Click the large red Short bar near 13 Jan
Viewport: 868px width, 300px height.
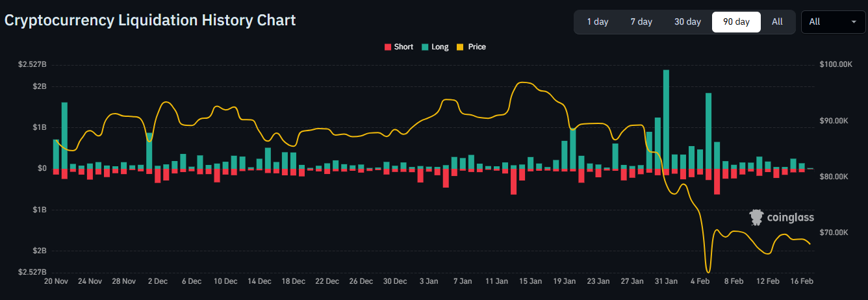[x=514, y=181]
